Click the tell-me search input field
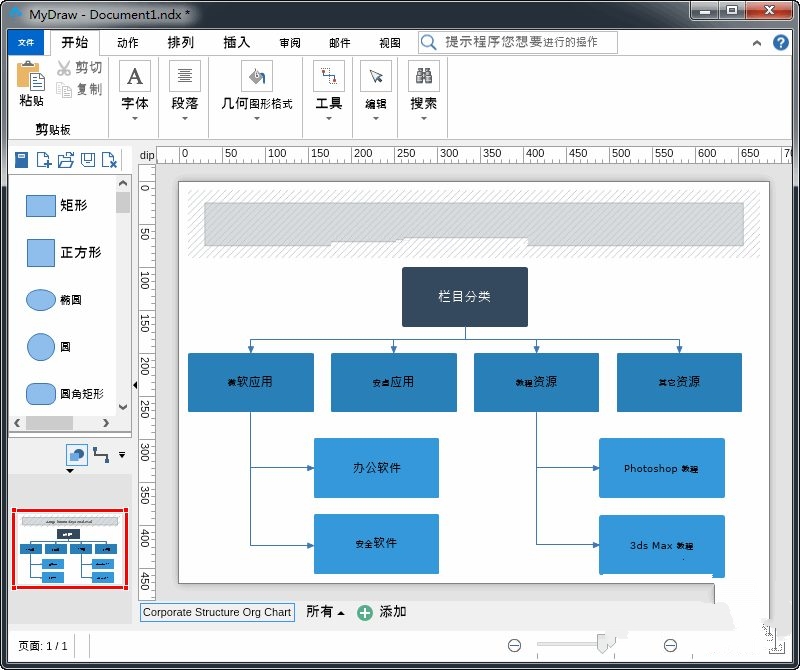Image resolution: width=800 pixels, height=670 pixels. (517, 42)
